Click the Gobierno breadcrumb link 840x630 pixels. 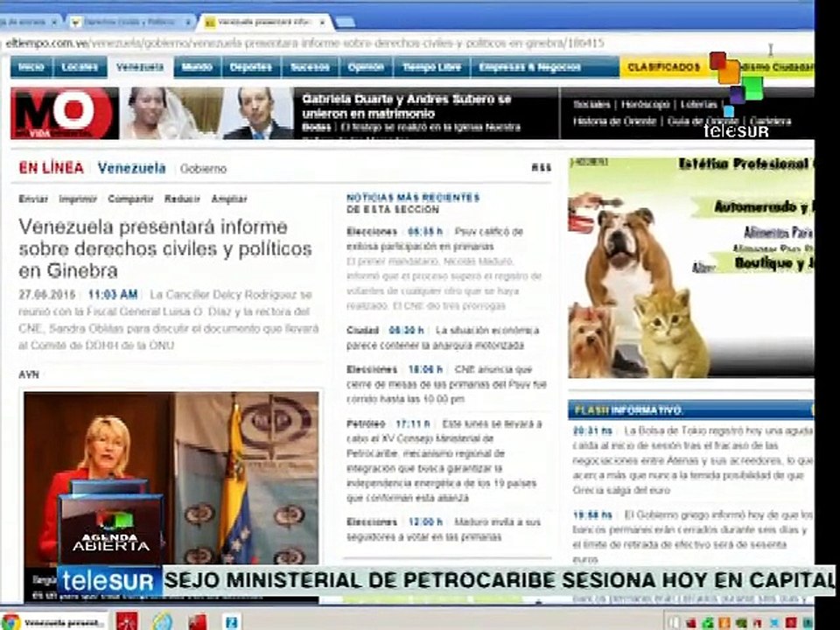pos(203,169)
